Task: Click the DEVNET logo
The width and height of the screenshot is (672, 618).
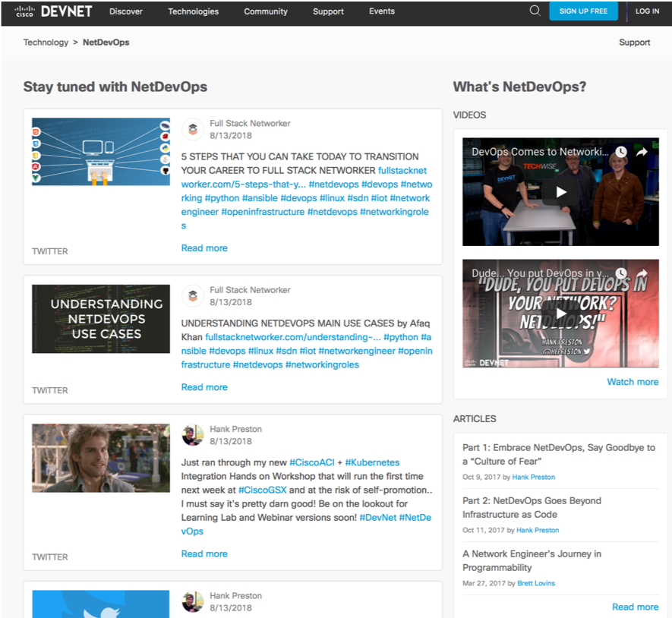Action: [x=67, y=11]
